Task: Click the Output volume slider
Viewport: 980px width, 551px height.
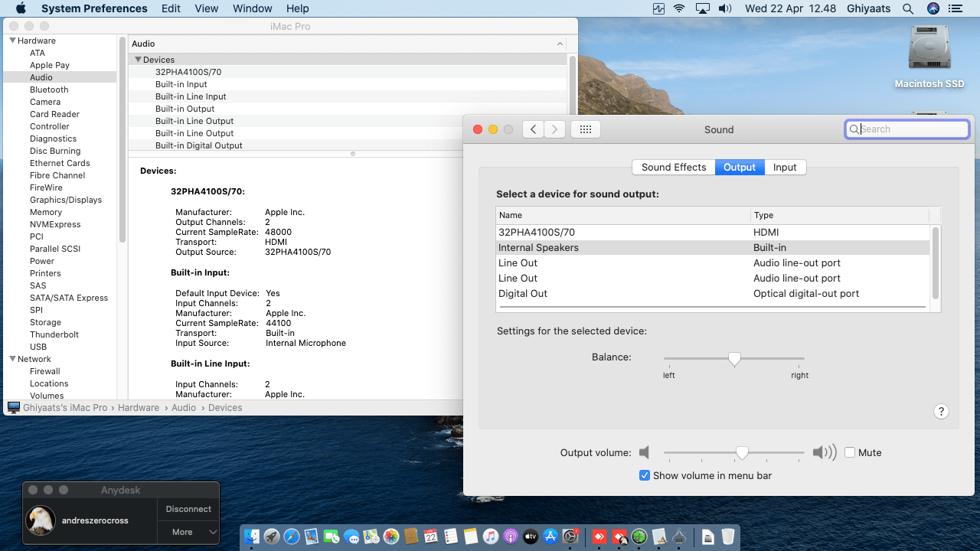Action: coord(741,453)
